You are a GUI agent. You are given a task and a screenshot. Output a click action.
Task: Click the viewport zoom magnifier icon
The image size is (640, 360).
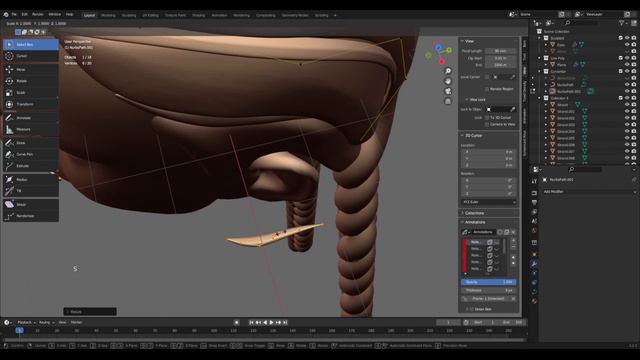click(x=448, y=71)
